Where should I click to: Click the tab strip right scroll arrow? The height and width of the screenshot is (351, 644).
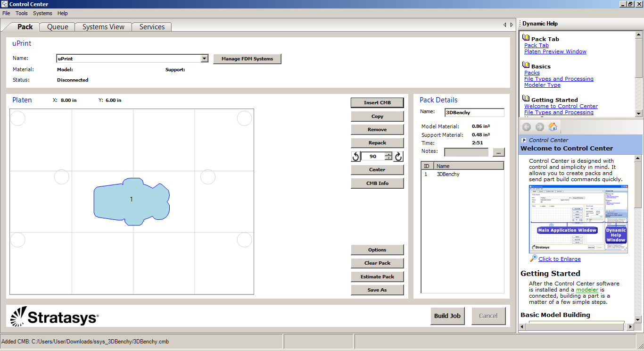512,25
